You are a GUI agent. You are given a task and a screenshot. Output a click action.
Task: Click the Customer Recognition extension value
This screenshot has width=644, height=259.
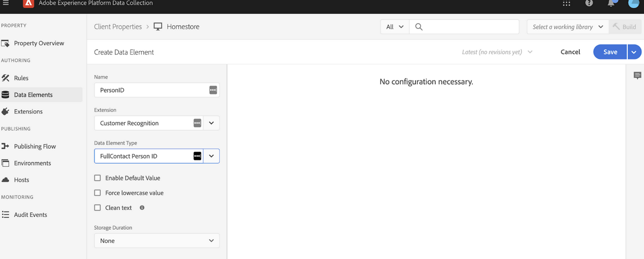[129, 123]
